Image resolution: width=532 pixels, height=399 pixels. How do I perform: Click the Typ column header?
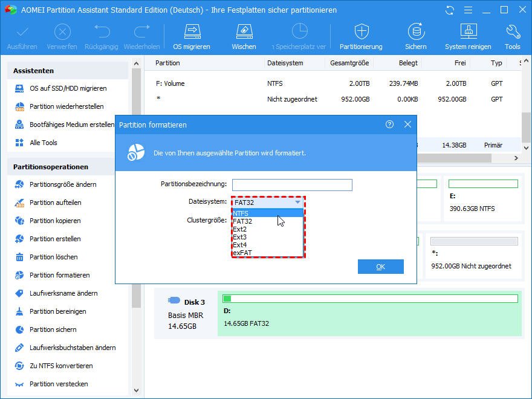tap(496, 63)
